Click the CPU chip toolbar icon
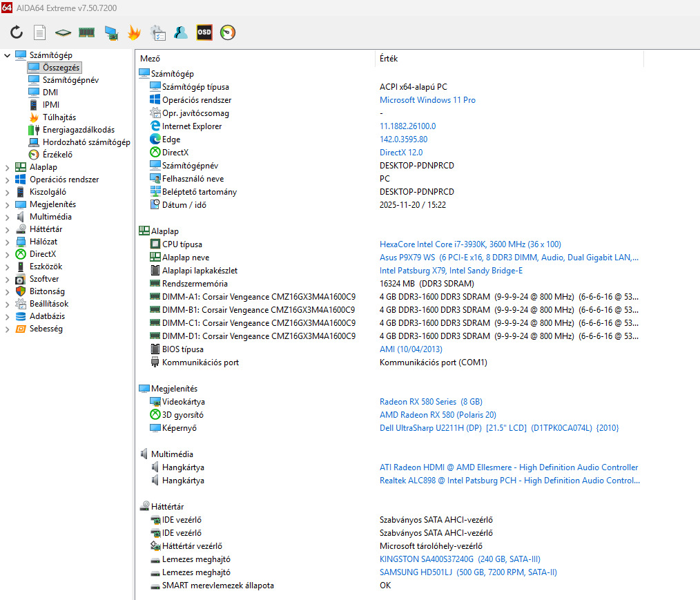 coord(63,32)
